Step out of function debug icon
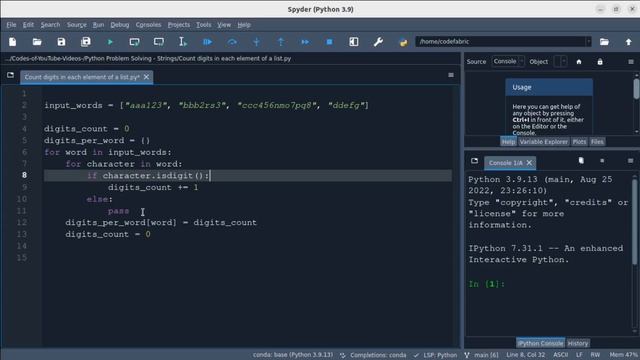Screen dimensions: 640x360 coord(281,42)
